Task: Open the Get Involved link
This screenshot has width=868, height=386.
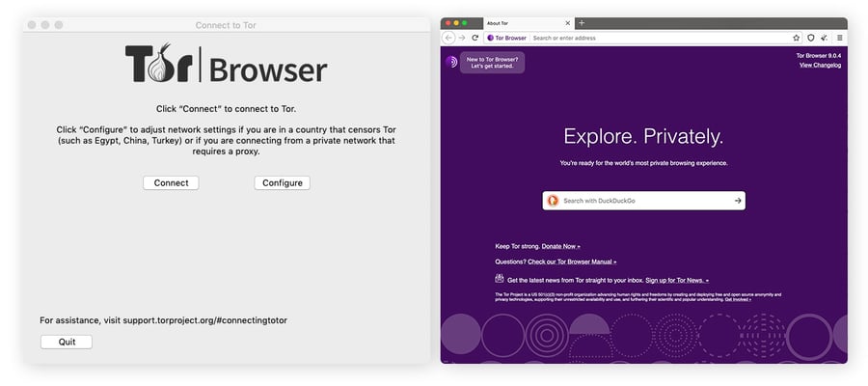Action: point(738,299)
